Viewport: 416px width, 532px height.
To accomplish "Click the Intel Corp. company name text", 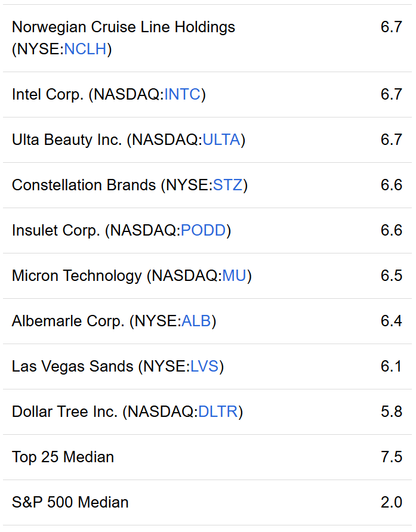I will [x=48, y=94].
